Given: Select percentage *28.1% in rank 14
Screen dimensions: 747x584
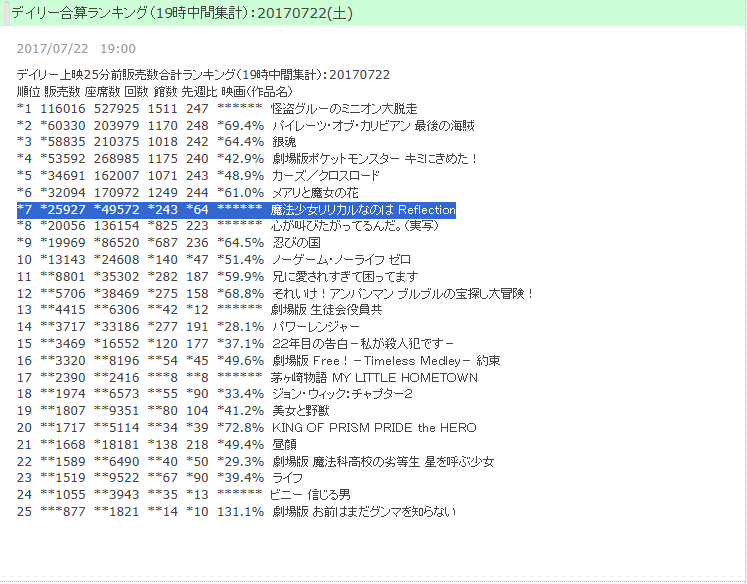Looking at the screenshot, I should [x=241, y=327].
